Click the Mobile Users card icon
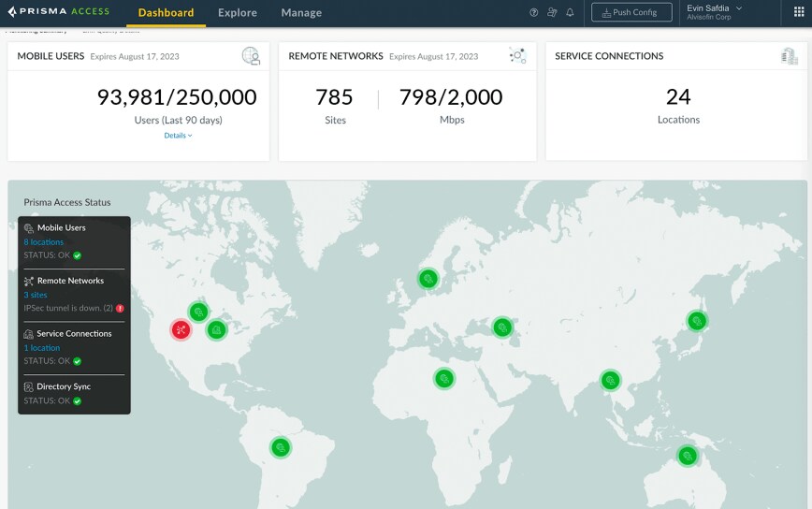Screen dimensions: 812x509 click(x=251, y=56)
